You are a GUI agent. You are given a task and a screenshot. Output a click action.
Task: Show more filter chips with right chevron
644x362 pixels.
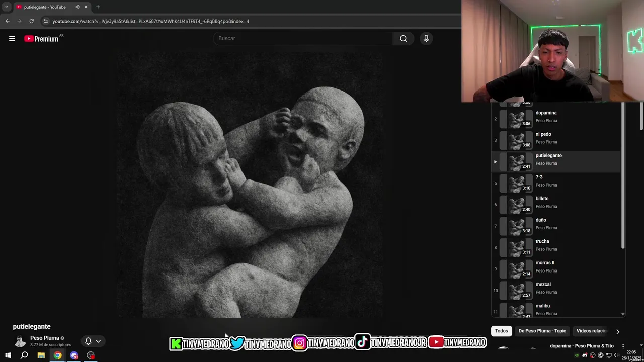tap(618, 331)
